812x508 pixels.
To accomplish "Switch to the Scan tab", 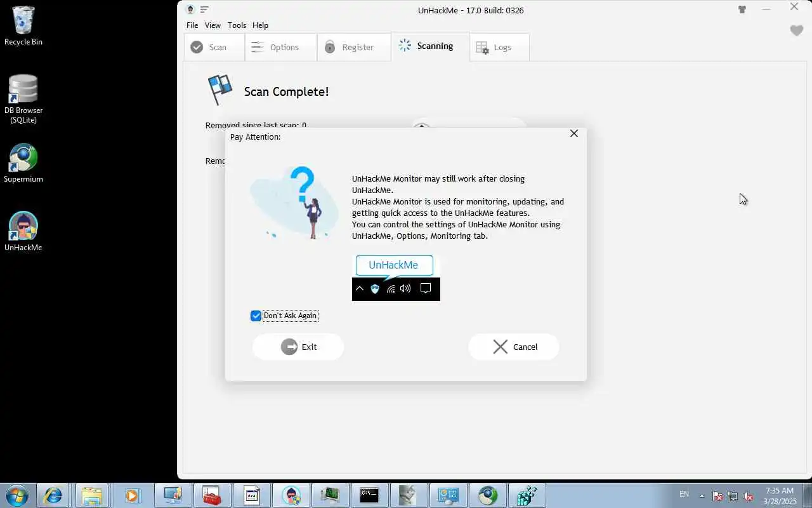I will [x=214, y=47].
